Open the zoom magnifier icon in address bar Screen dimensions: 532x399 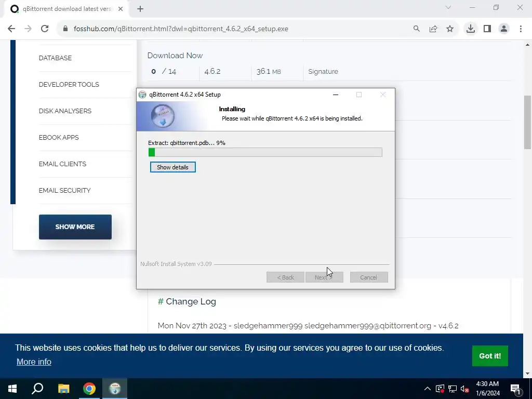click(416, 29)
